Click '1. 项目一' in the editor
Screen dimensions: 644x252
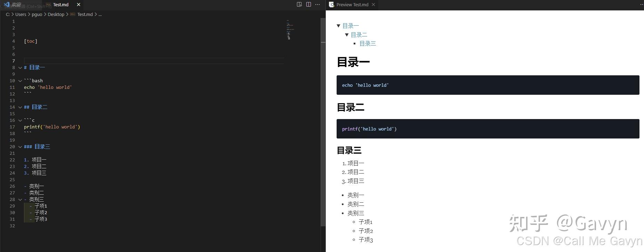[x=35, y=160]
